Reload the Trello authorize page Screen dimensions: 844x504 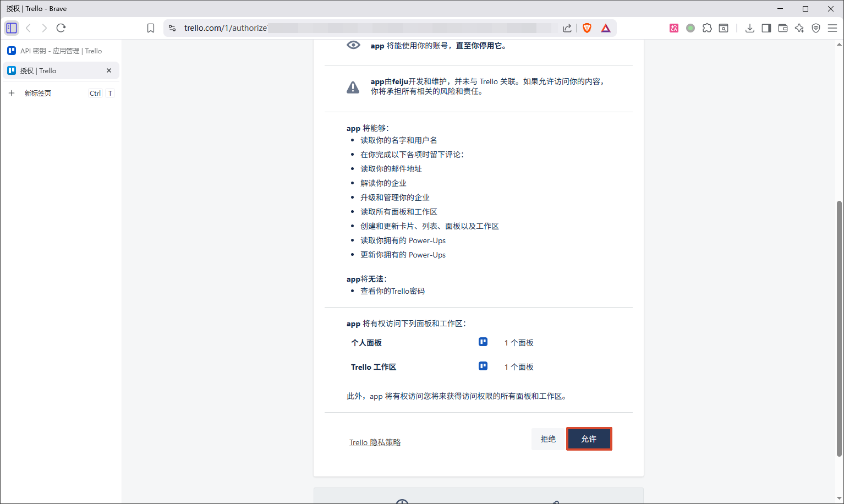pos(61,28)
